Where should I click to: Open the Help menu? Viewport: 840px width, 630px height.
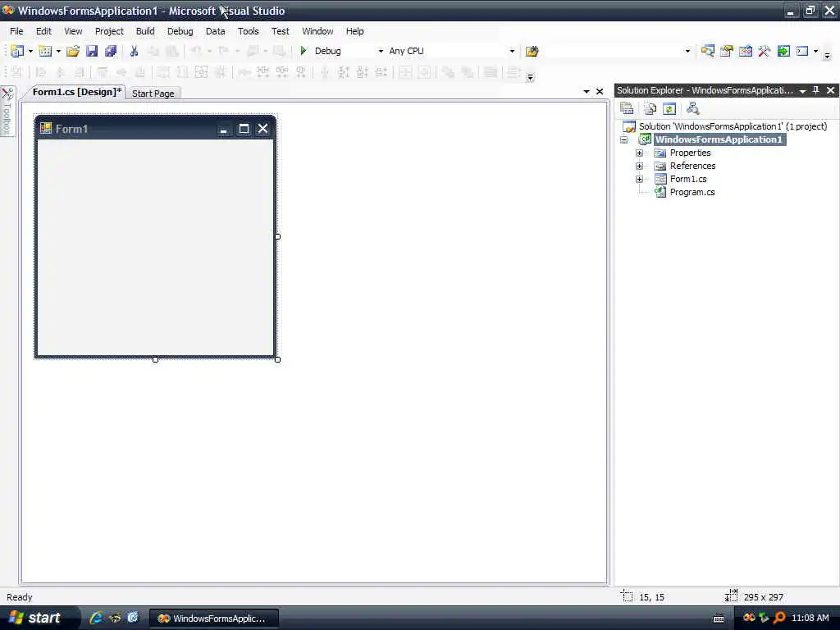[x=354, y=31]
